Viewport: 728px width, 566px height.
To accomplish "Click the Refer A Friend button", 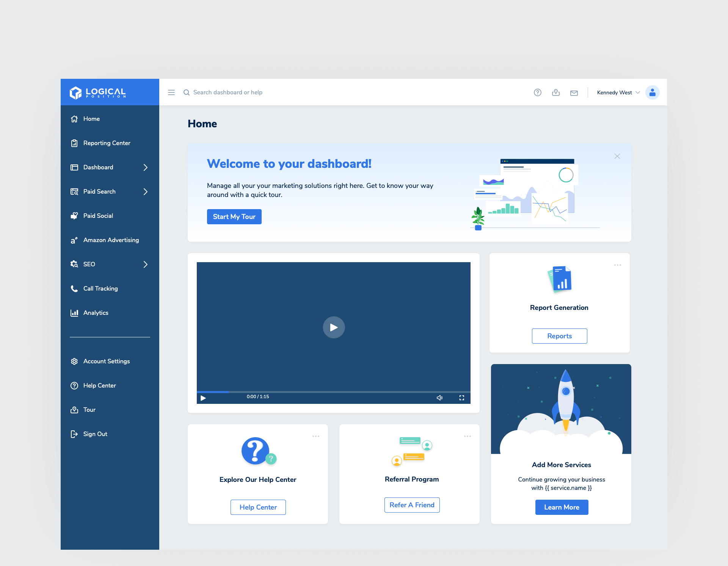I will pyautogui.click(x=412, y=505).
